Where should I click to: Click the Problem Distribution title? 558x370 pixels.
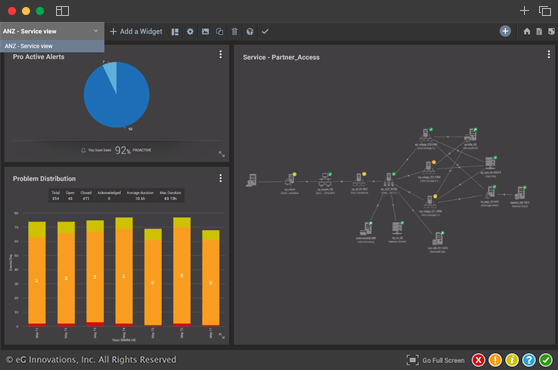[44, 179]
